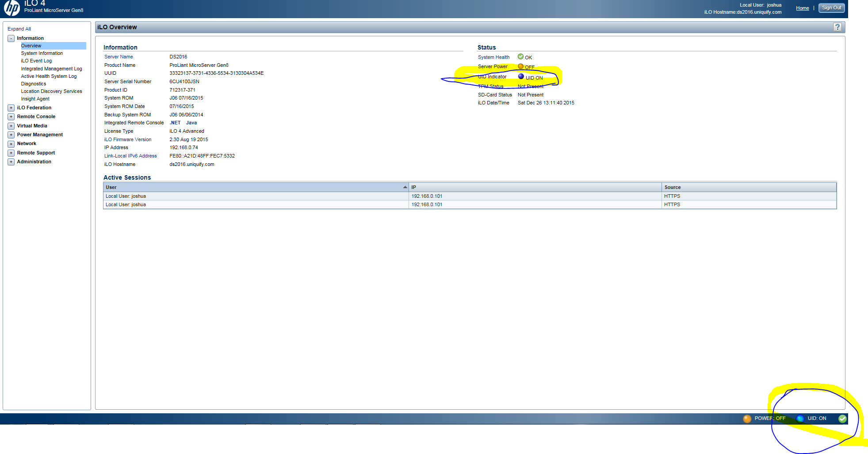Launch the Java remote console
This screenshot has height=454, width=868.
pyautogui.click(x=191, y=123)
